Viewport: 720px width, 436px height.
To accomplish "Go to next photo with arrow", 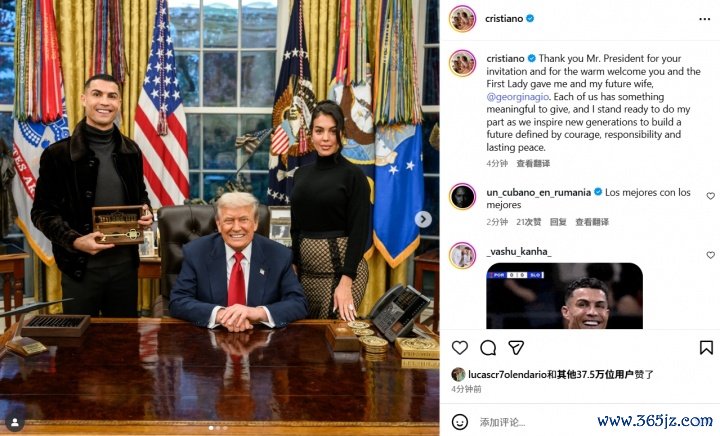I will 423,219.
